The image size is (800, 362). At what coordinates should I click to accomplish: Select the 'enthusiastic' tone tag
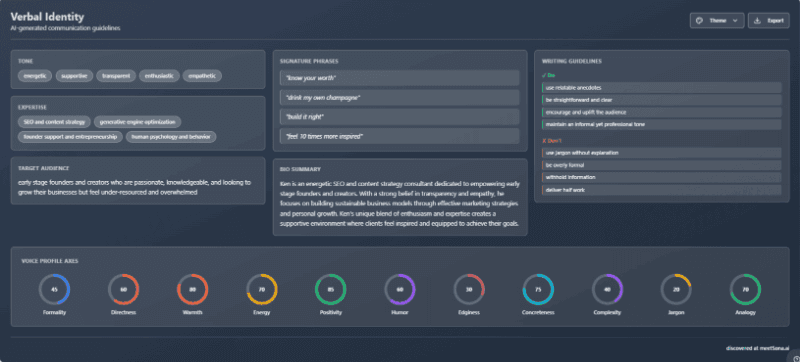click(159, 76)
